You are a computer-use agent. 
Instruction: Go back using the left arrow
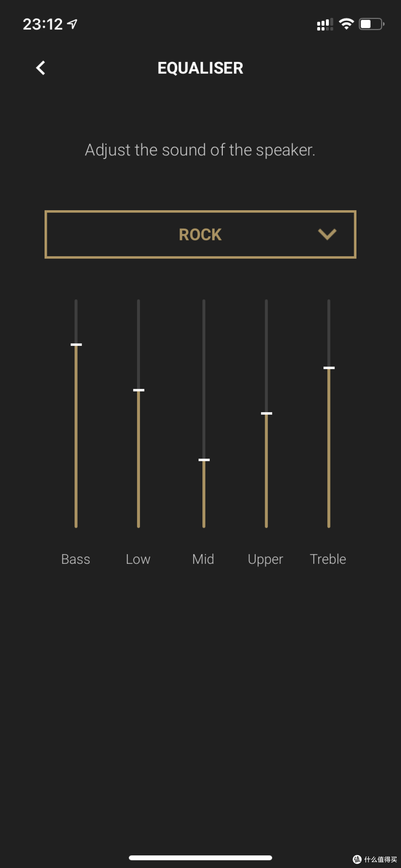(x=40, y=68)
